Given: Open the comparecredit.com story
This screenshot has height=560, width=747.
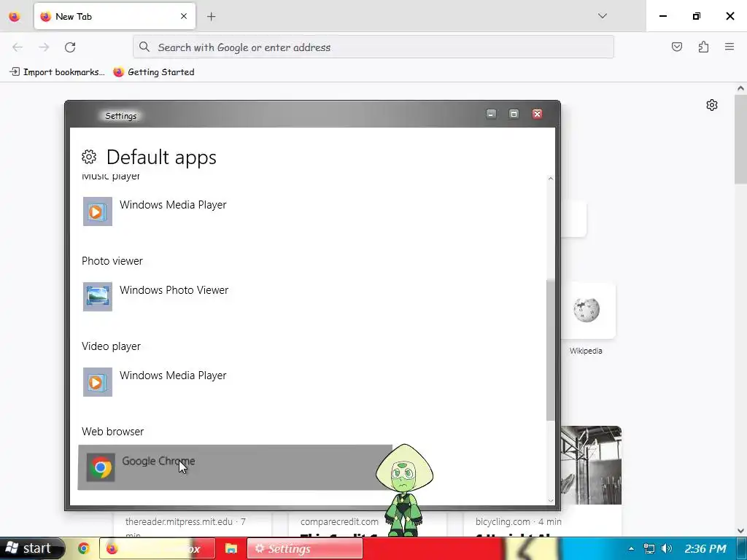Looking at the screenshot, I should [339, 524].
